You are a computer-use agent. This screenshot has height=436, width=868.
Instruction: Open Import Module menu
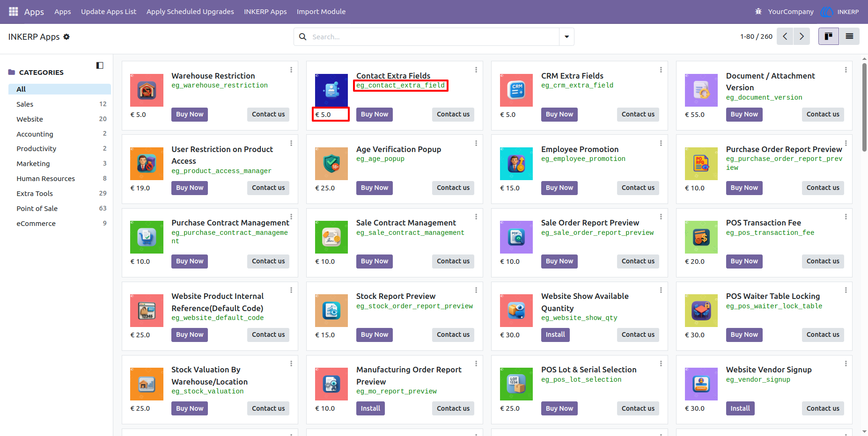pyautogui.click(x=321, y=12)
